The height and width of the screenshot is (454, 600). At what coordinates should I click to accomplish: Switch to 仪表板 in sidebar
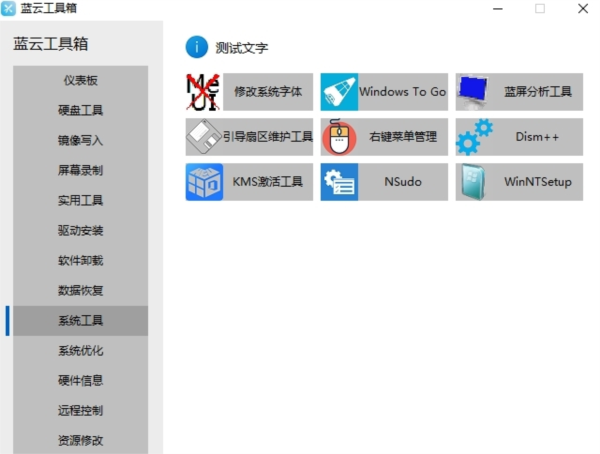tap(80, 80)
